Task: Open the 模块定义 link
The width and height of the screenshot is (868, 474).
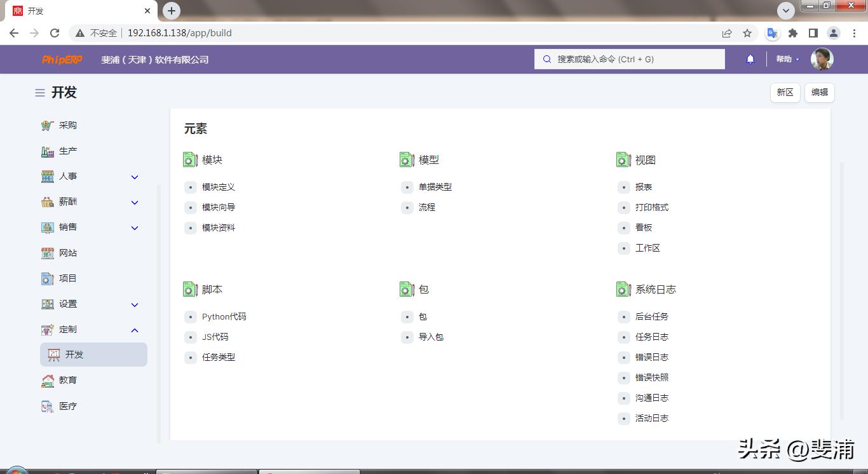Action: pos(219,187)
